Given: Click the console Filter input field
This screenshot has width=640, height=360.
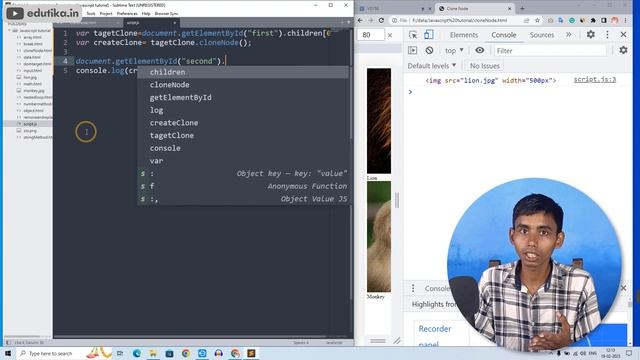Looking at the screenshot, I should tap(550, 51).
